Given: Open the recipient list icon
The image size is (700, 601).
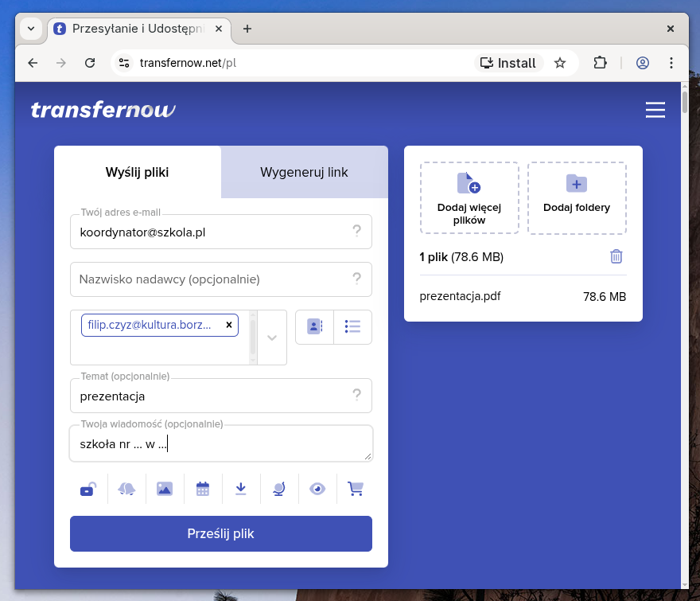Looking at the screenshot, I should click(352, 326).
